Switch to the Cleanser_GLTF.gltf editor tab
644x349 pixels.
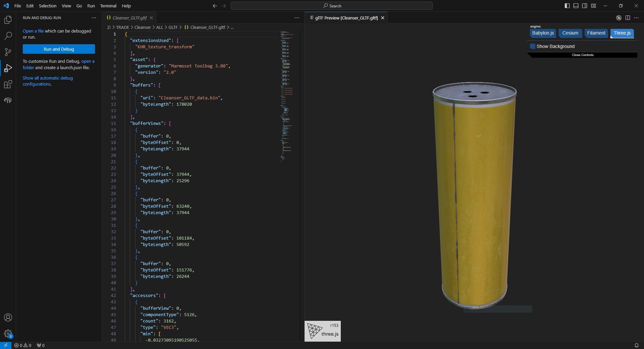point(129,18)
